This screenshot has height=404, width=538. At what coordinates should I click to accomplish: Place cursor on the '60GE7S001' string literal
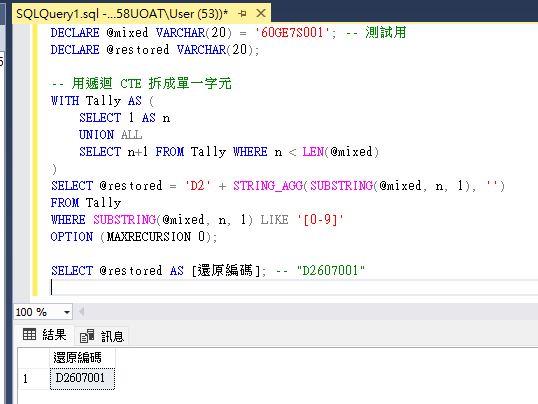[292, 33]
